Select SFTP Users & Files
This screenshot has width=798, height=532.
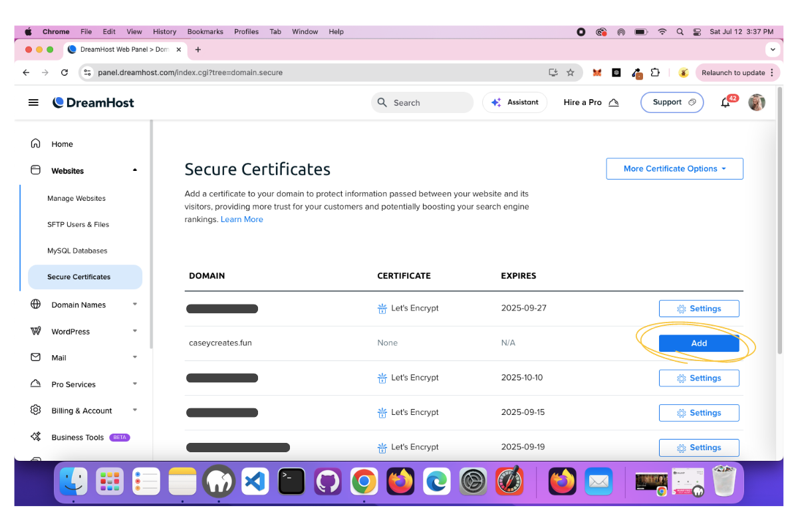tap(78, 224)
